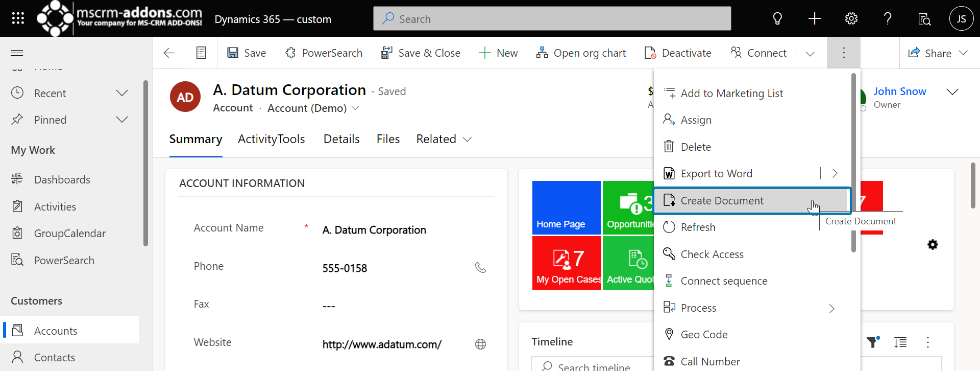Expand the Connect dropdown arrow
Viewport: 980px width, 371px height.
[810, 53]
